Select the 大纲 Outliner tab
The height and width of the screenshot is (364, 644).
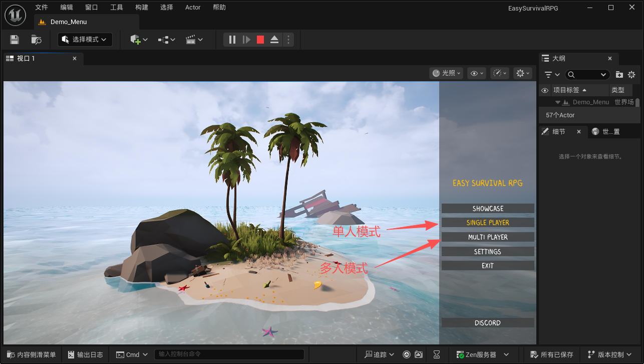pyautogui.click(x=579, y=59)
